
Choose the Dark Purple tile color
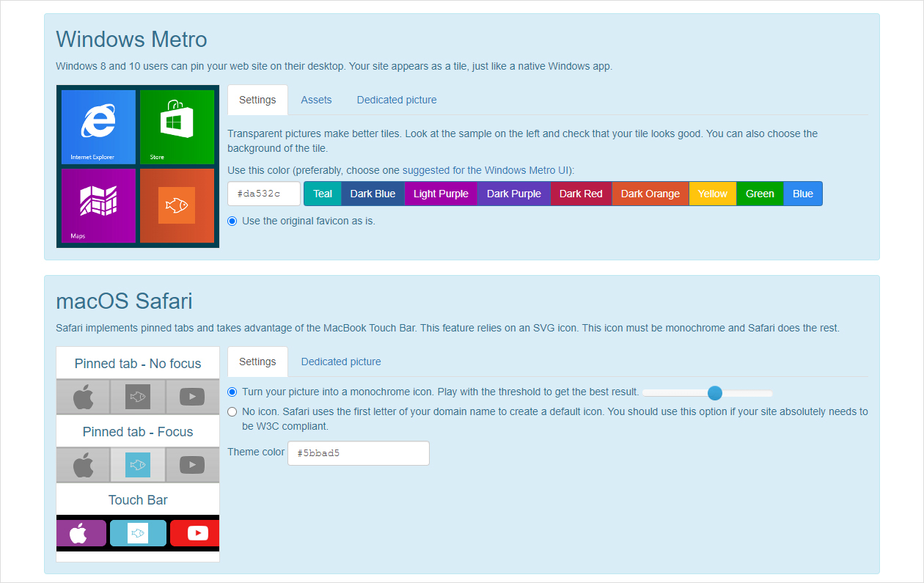(514, 194)
